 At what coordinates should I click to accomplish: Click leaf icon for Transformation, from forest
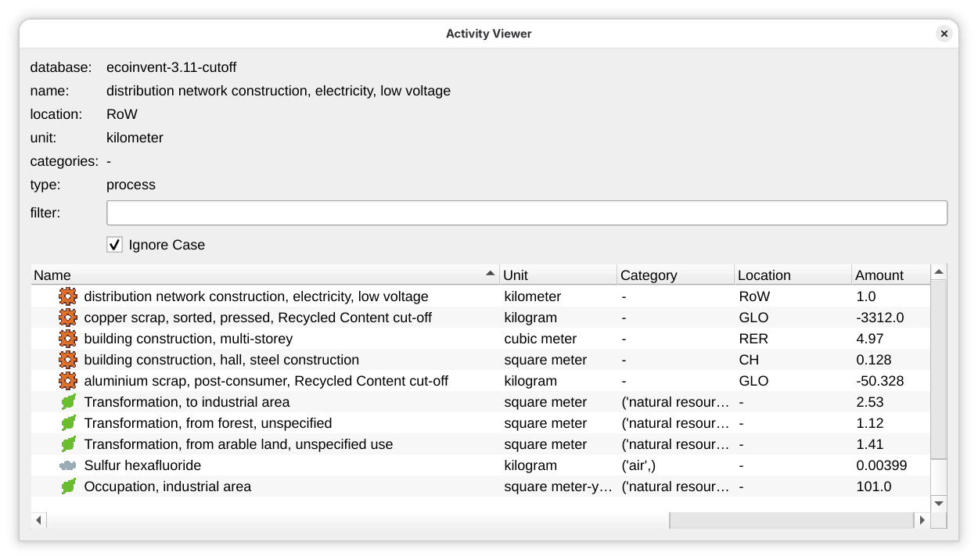[x=68, y=423]
